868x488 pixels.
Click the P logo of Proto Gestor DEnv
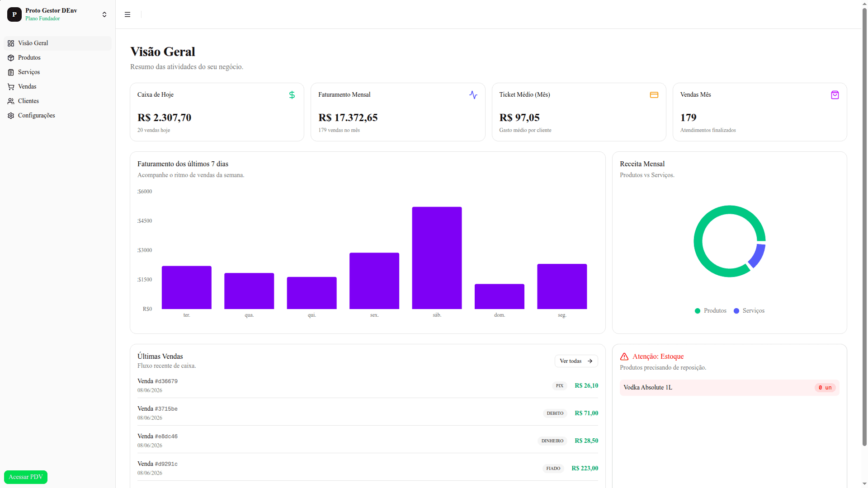[14, 14]
